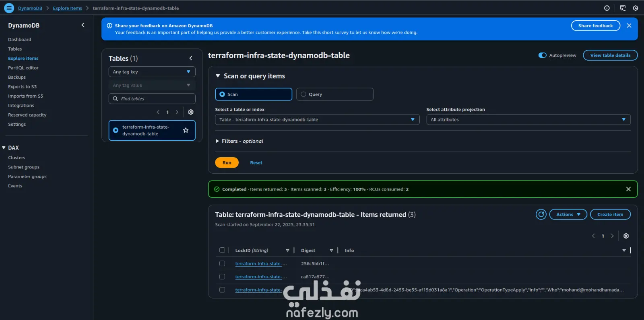
Task: Click the Create item button
Action: 610,214
